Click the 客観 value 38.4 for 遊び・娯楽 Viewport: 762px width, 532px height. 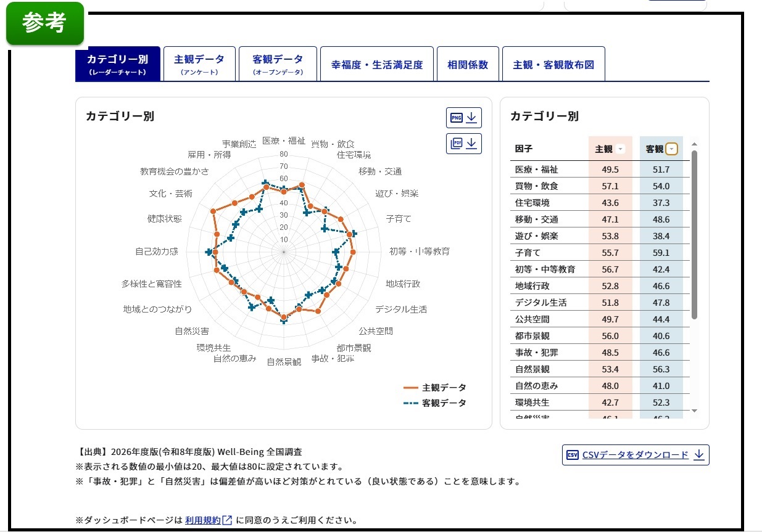coord(661,236)
